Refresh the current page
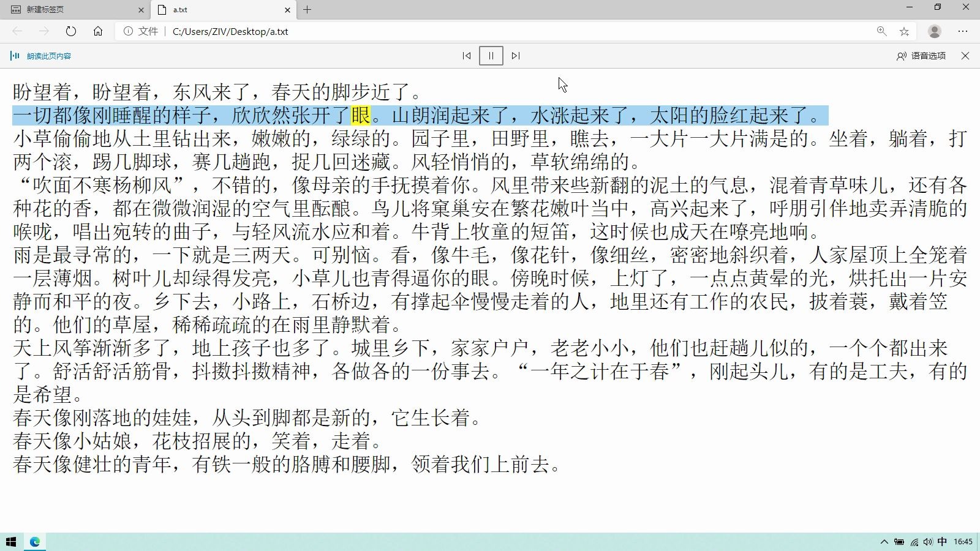Viewport: 980px width, 551px height. point(71,31)
